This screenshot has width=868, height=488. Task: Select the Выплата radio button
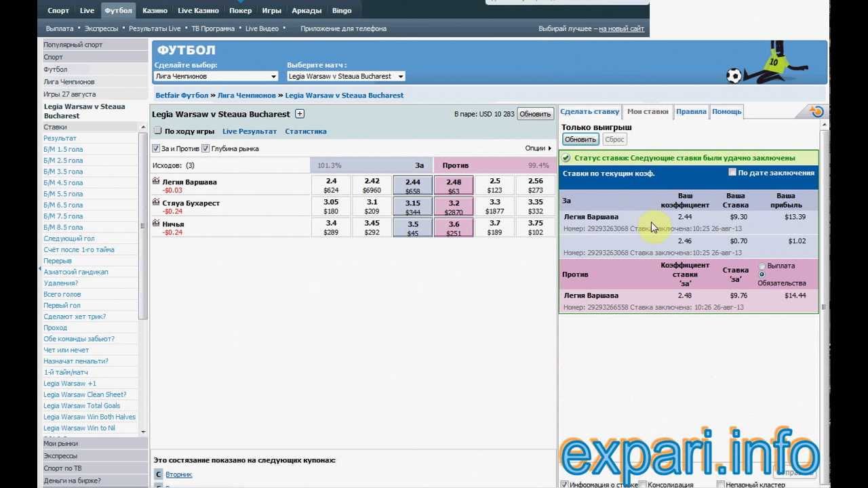point(762,266)
